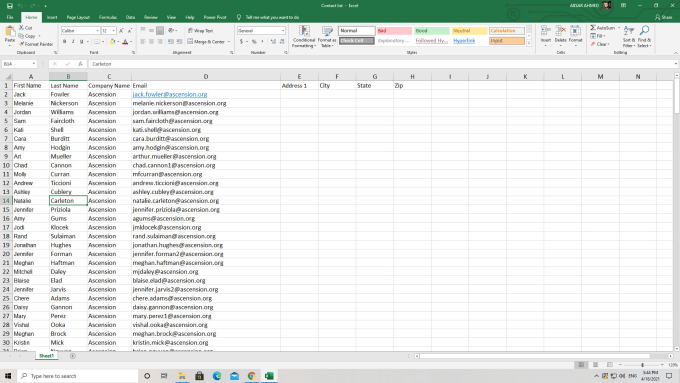Click the AutoSum sigma button

coord(603,28)
